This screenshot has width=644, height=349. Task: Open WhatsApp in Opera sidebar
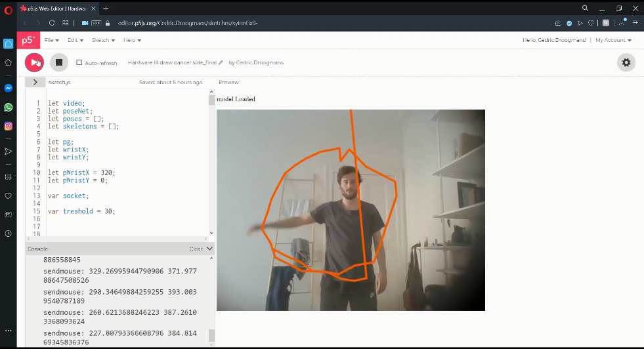tap(9, 107)
